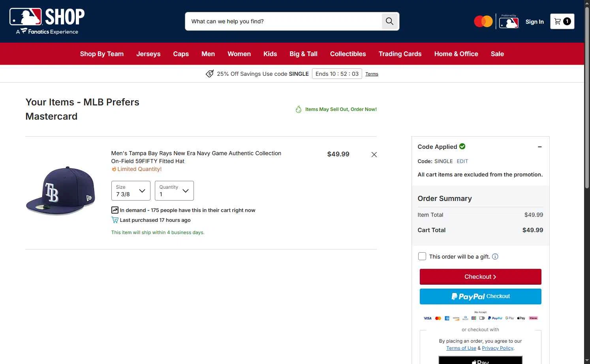This screenshot has height=364, width=590.
Task: Click the PayPal logo under We Accept
Action: click(495, 318)
